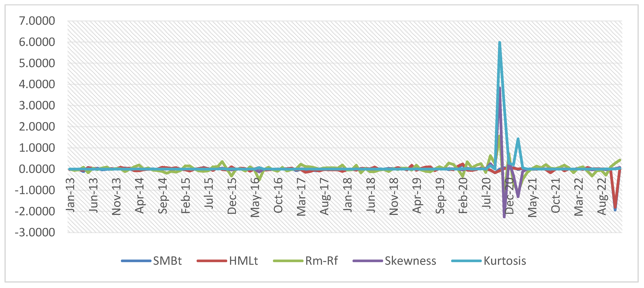Click the blue SMBt legend line swatch

click(x=136, y=261)
